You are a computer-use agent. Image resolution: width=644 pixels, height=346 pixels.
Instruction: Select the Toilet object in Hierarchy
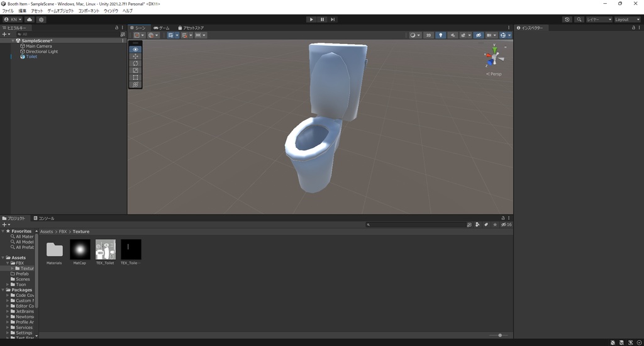(31, 57)
